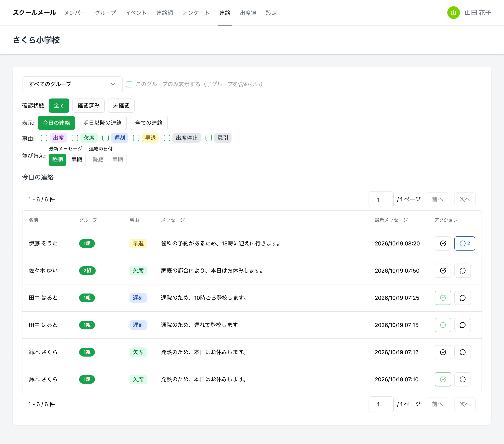Open message icon for 07:25 田中 はると row

(x=462, y=298)
